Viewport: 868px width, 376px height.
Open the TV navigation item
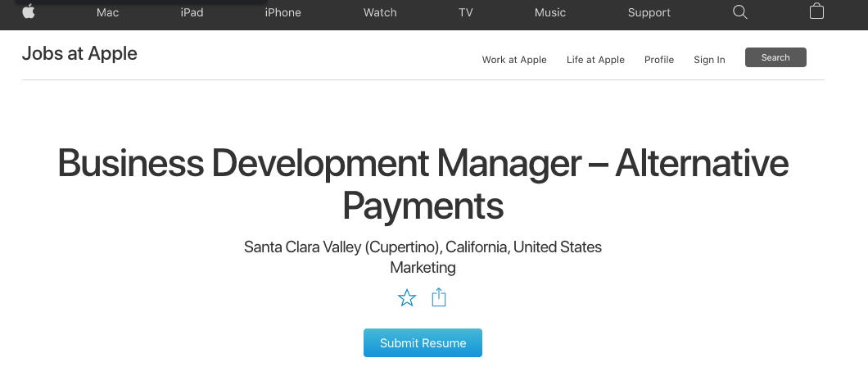tap(466, 12)
